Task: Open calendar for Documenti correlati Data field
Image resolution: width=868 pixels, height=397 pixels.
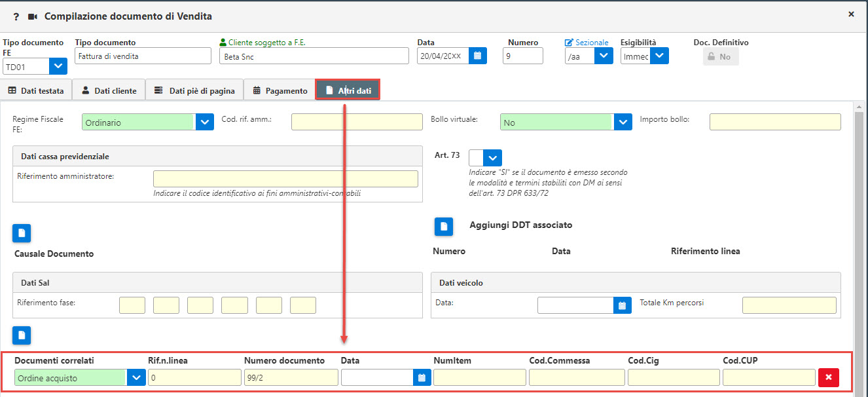Action: (422, 377)
